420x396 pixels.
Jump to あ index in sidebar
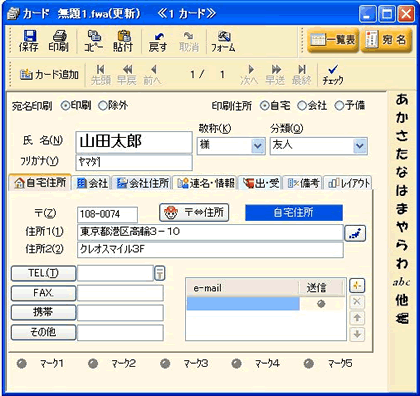pyautogui.click(x=402, y=99)
